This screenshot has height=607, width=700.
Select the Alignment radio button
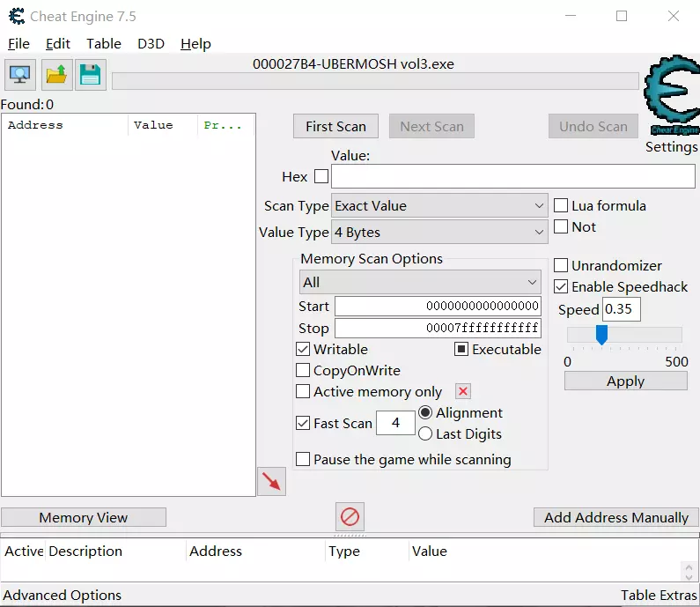(425, 412)
